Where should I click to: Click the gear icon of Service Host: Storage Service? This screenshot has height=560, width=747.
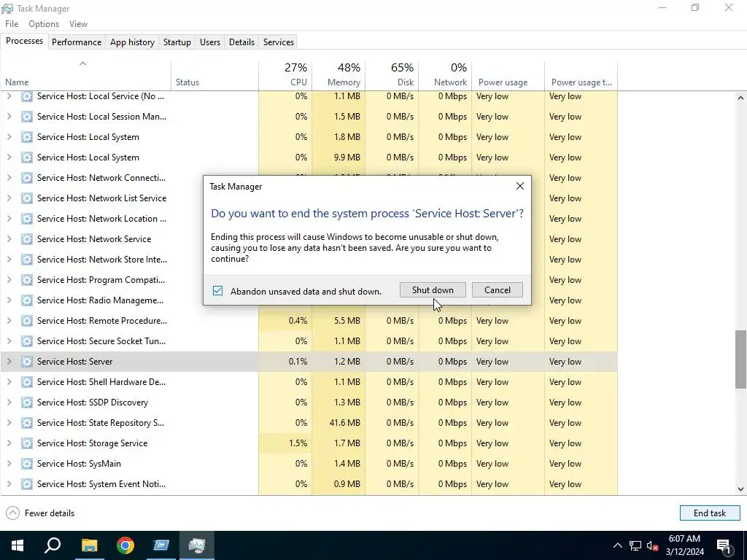click(x=27, y=443)
